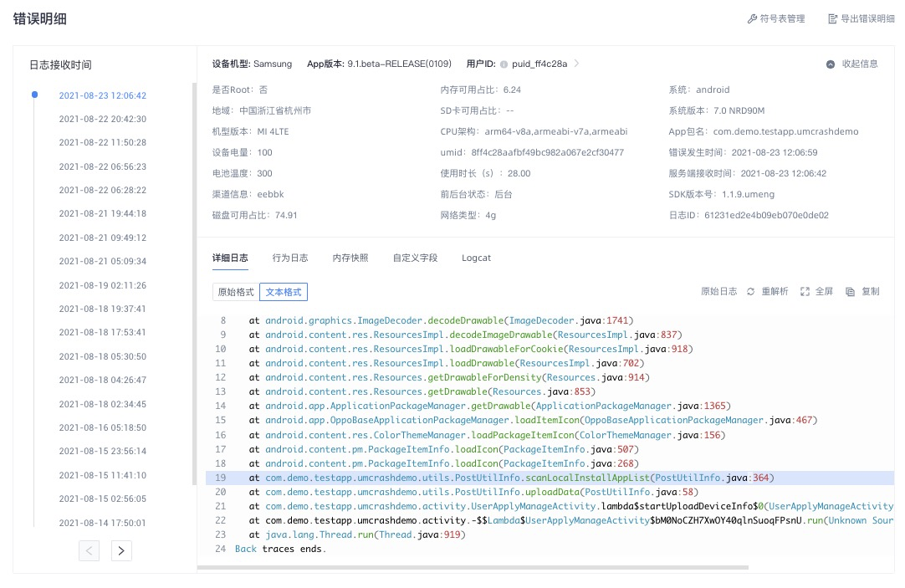The image size is (905, 588).
Task: Select the 文本格式 format toggle
Action: pos(284,292)
